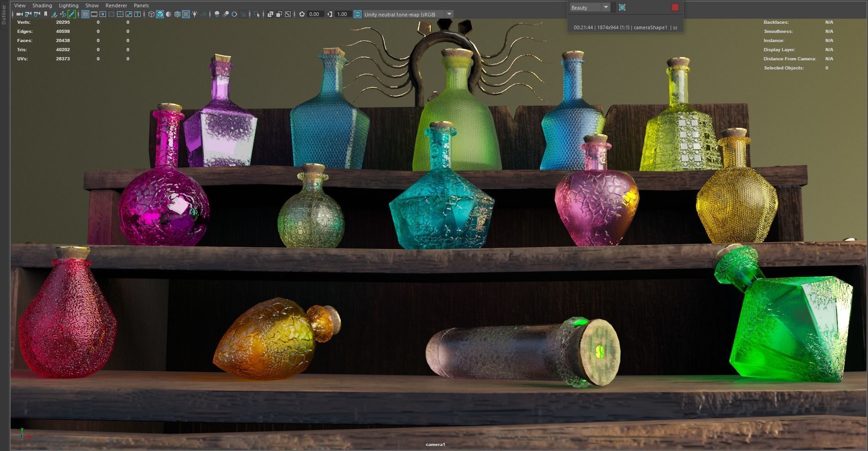Open the Beauty AOV dropdown

click(x=606, y=7)
